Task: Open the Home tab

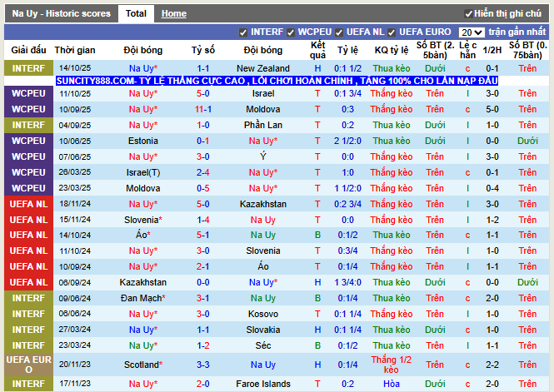Action: [174, 13]
